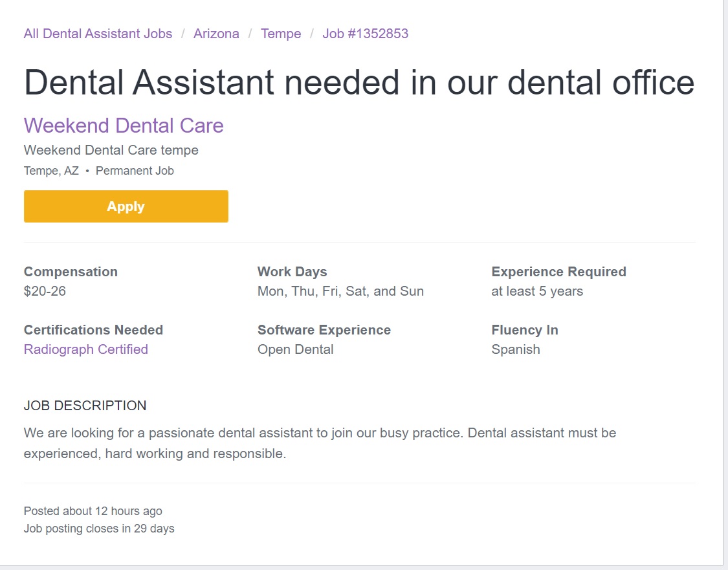This screenshot has height=570, width=728.
Task: Click the Posted about 12 hours ago text
Action: click(x=93, y=511)
